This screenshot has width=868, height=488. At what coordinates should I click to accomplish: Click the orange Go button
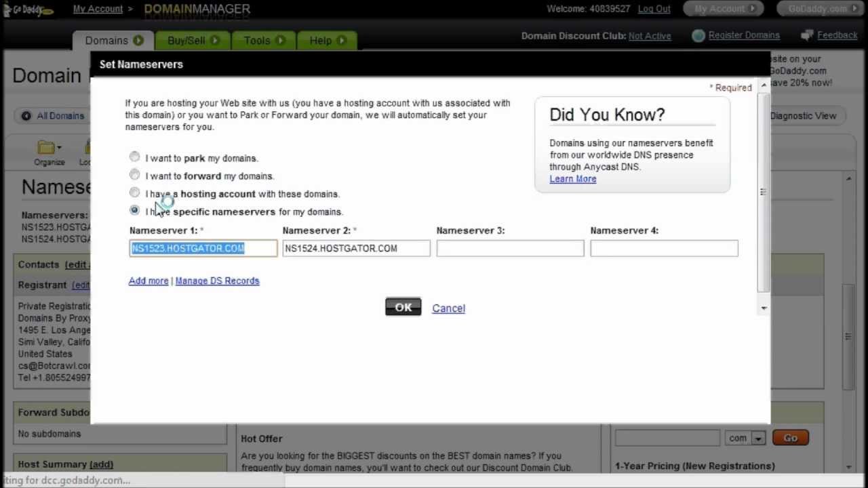point(791,439)
